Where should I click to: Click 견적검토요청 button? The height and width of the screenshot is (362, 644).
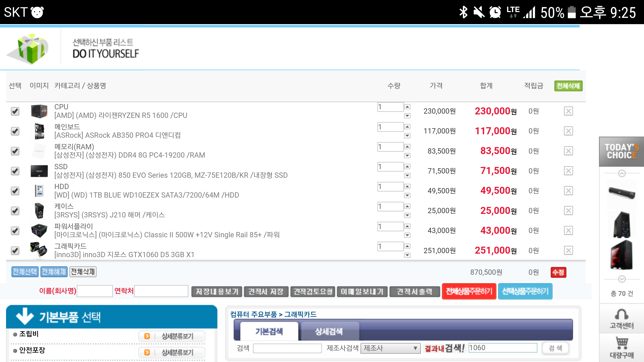(x=313, y=292)
